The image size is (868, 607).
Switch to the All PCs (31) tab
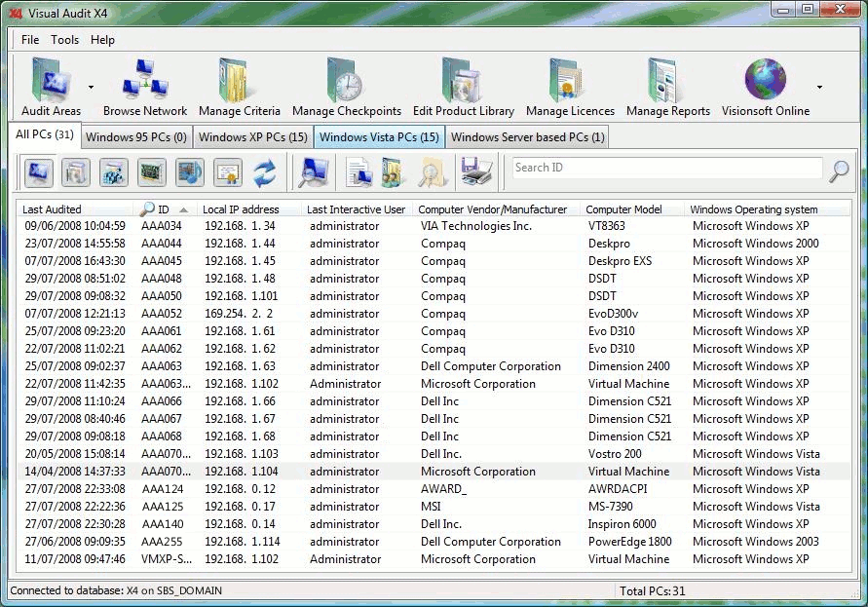(45, 134)
